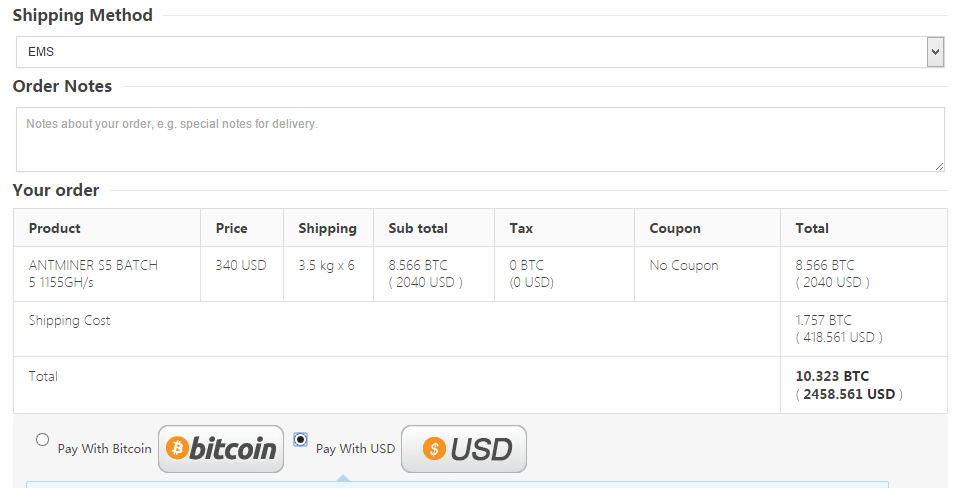Click the Coupon column header

click(x=675, y=228)
